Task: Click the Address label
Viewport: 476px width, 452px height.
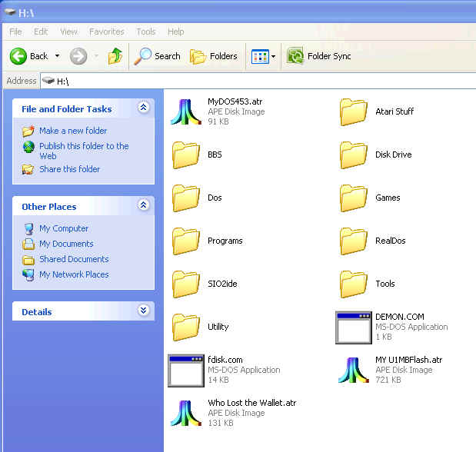Action: [x=22, y=81]
